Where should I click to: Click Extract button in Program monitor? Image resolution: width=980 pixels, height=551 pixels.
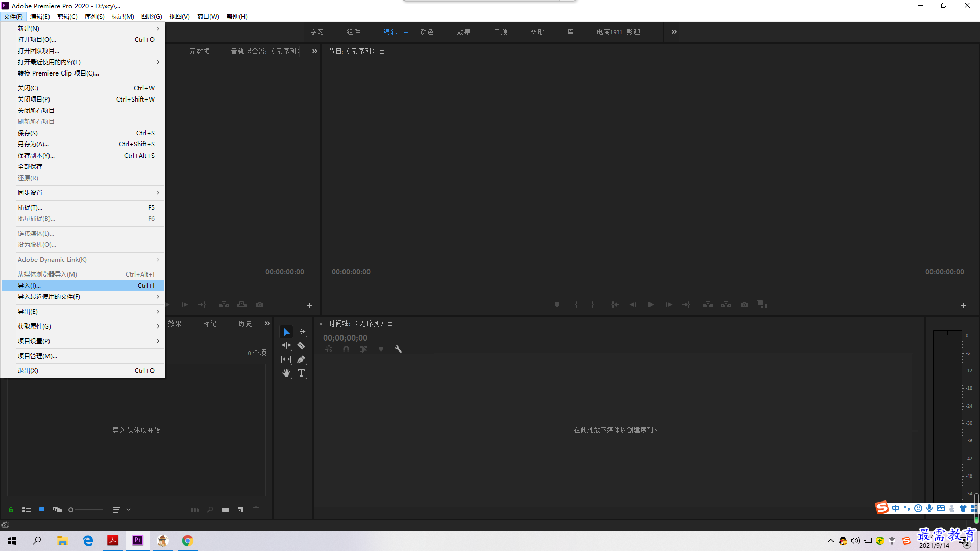(726, 305)
